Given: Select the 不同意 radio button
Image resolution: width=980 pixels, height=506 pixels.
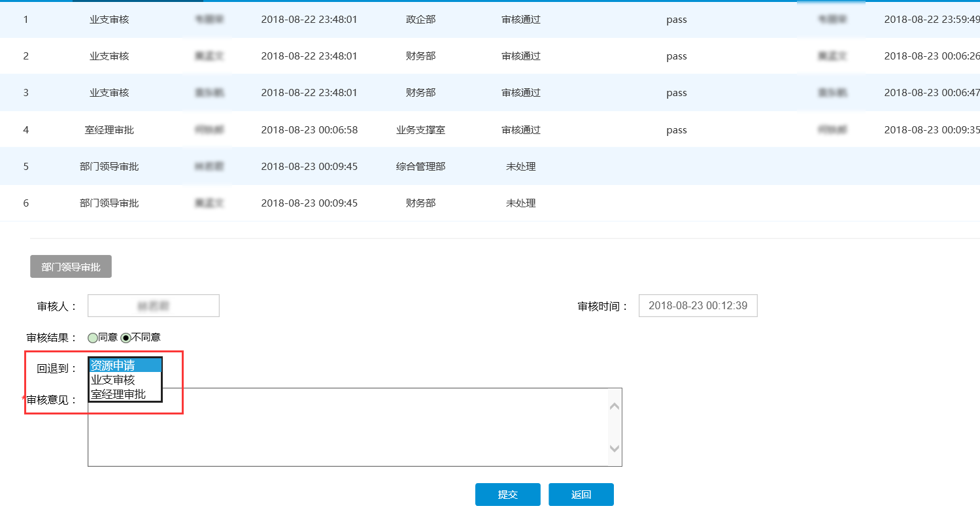Looking at the screenshot, I should [126, 337].
